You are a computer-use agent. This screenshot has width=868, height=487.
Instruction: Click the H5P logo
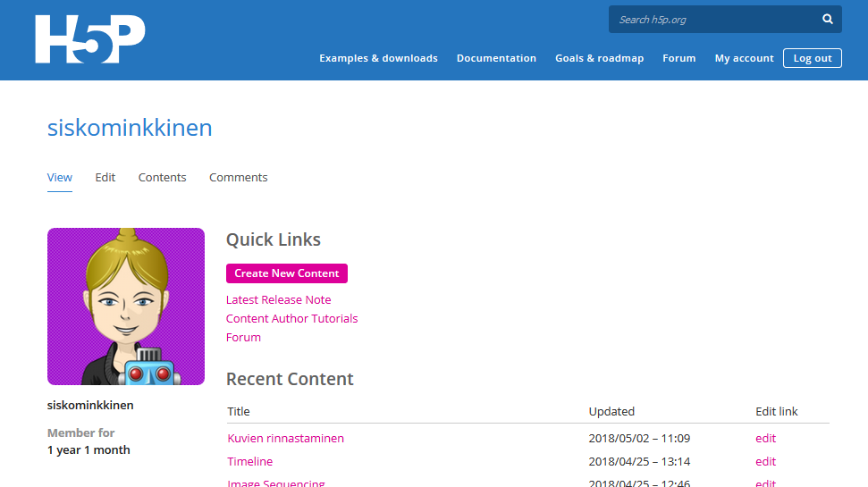click(x=89, y=39)
